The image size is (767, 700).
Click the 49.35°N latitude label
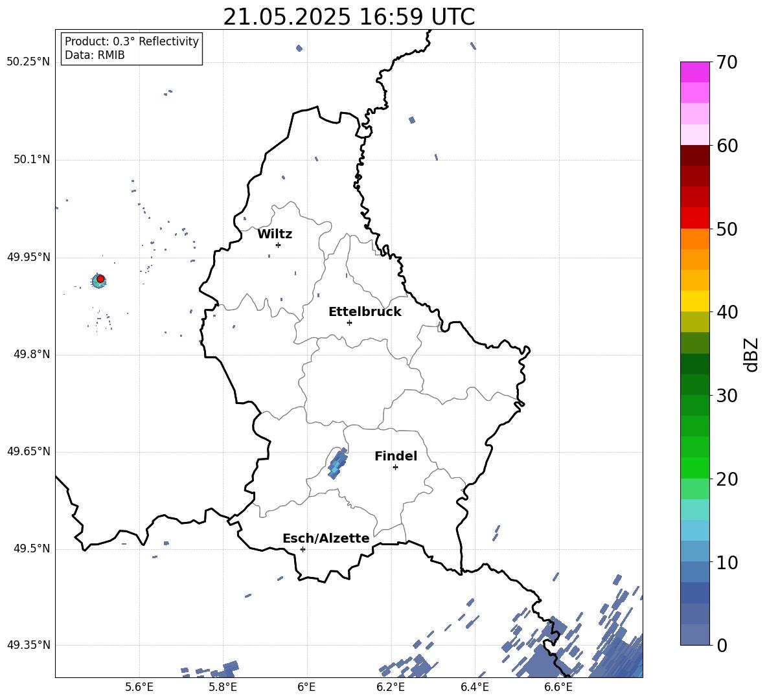coord(29,645)
